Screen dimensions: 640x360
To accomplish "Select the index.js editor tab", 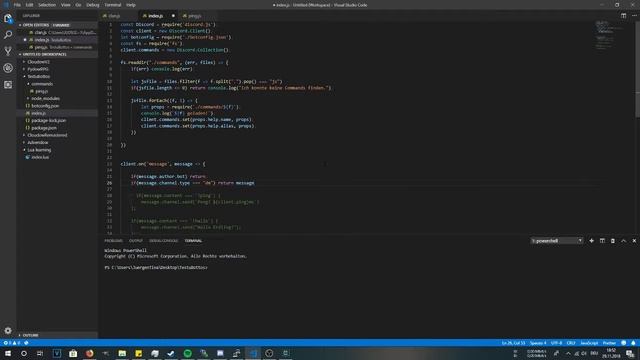I will (159, 16).
